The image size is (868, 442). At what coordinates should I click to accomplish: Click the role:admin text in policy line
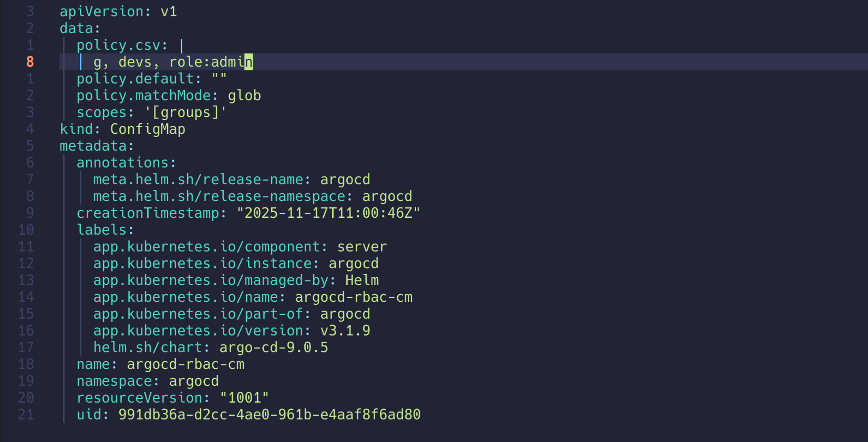point(211,62)
